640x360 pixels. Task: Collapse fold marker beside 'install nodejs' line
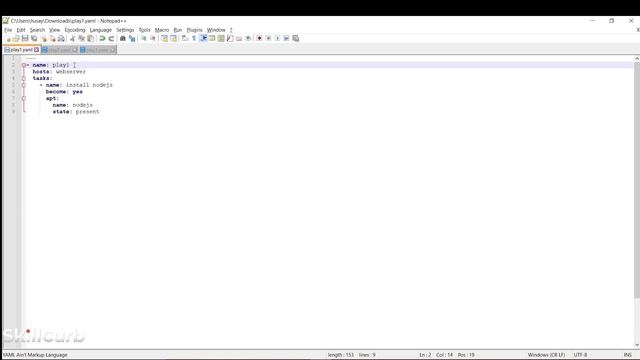24,85
